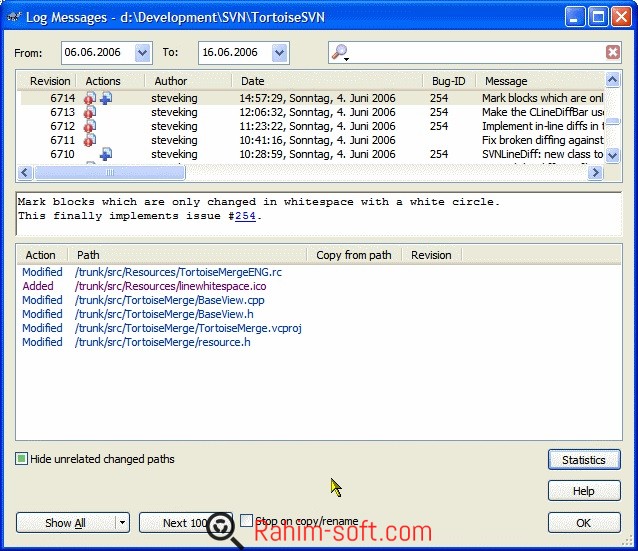Click log list scroll left arrow
This screenshot has height=551, width=638.
(25, 173)
